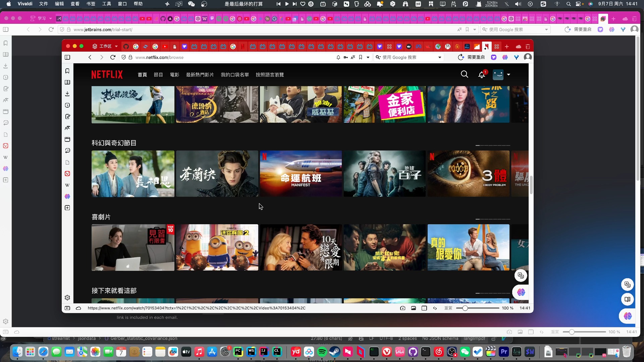Open the 金家便利店 show thumbnail
The width and height of the screenshot is (644, 362).
[385, 104]
